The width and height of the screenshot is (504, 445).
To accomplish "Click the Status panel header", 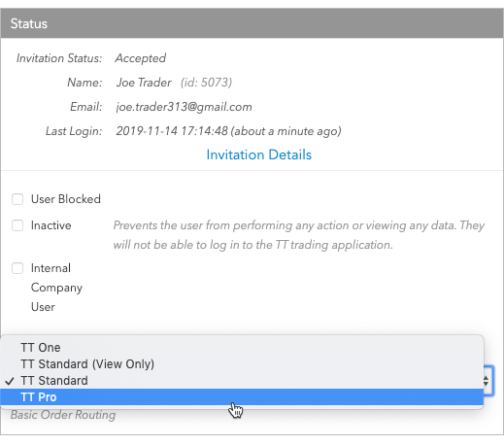I will point(252,23).
